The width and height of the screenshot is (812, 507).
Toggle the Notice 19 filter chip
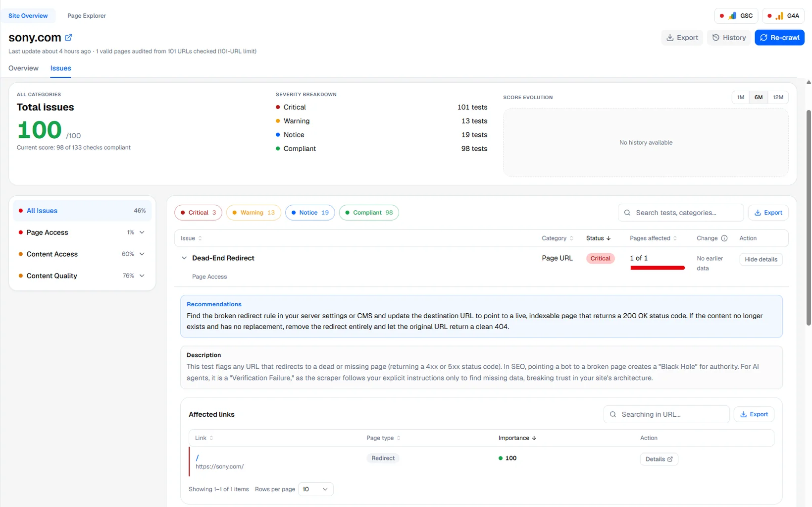click(310, 213)
